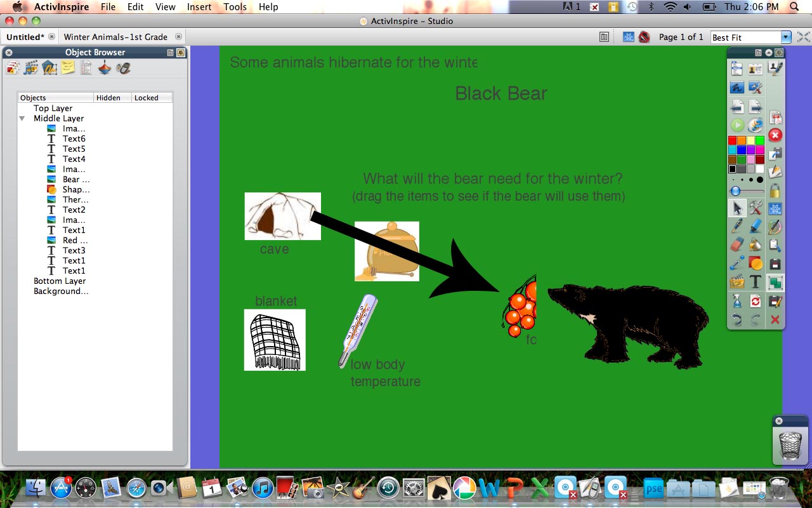Toggle roll-up on the main toolbox

coord(768,53)
